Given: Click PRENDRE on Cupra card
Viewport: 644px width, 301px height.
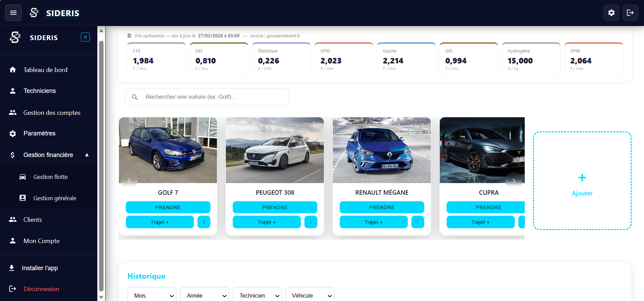Looking at the screenshot, I should (486, 207).
